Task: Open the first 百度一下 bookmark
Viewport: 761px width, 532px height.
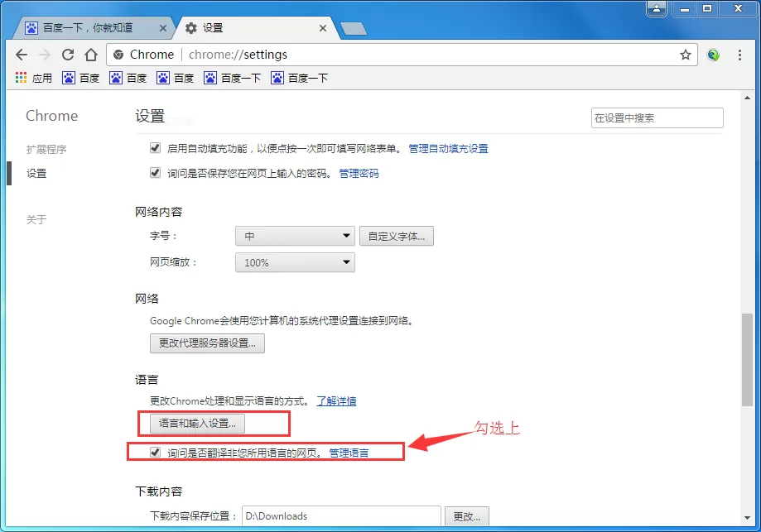Action: pyautogui.click(x=232, y=78)
